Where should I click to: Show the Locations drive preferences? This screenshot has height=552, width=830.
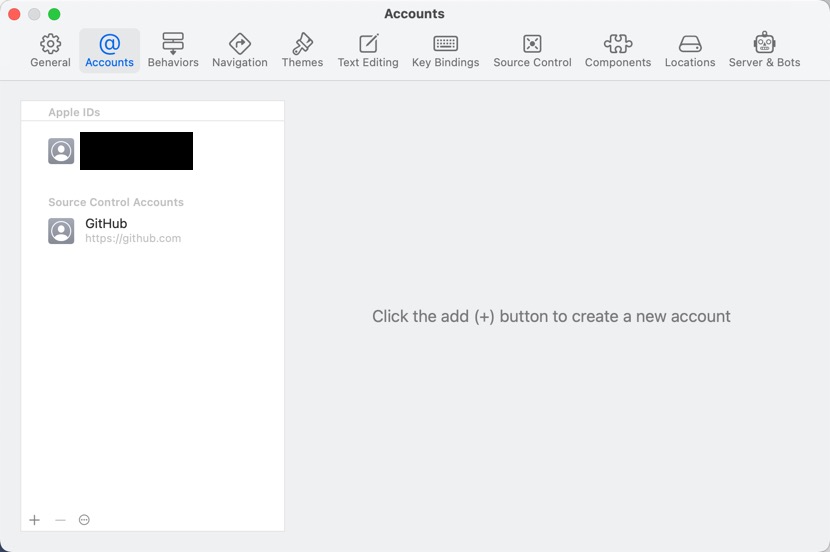coord(690,51)
